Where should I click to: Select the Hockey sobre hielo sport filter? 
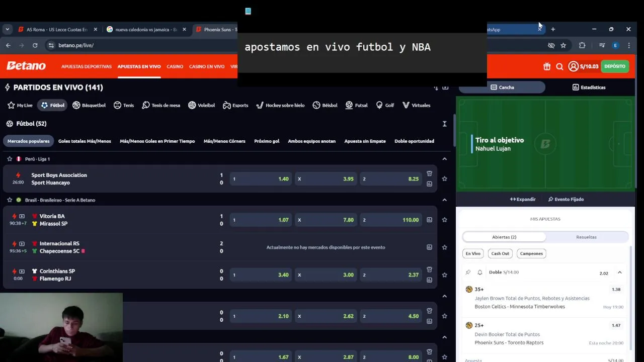pos(280,105)
